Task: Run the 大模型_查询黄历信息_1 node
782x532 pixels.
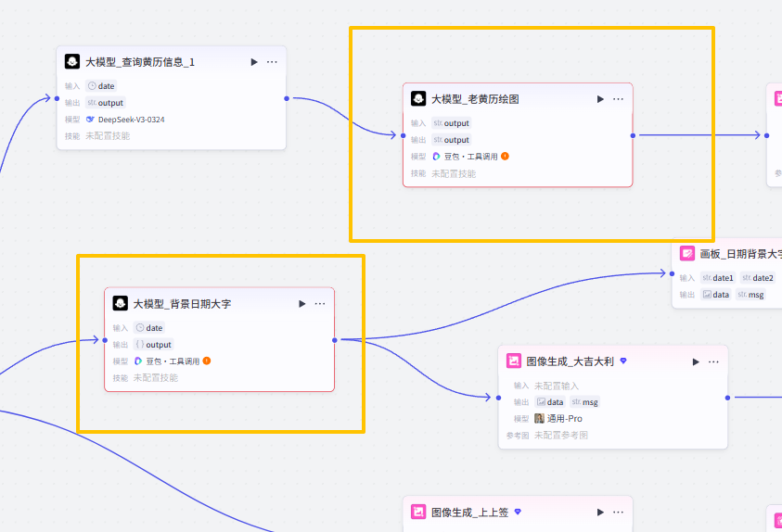Action: pyautogui.click(x=254, y=62)
